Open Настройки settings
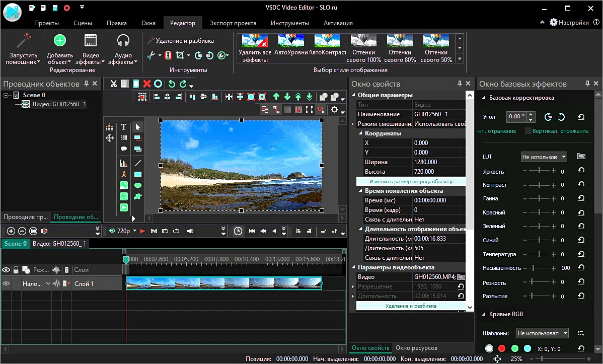 click(569, 22)
